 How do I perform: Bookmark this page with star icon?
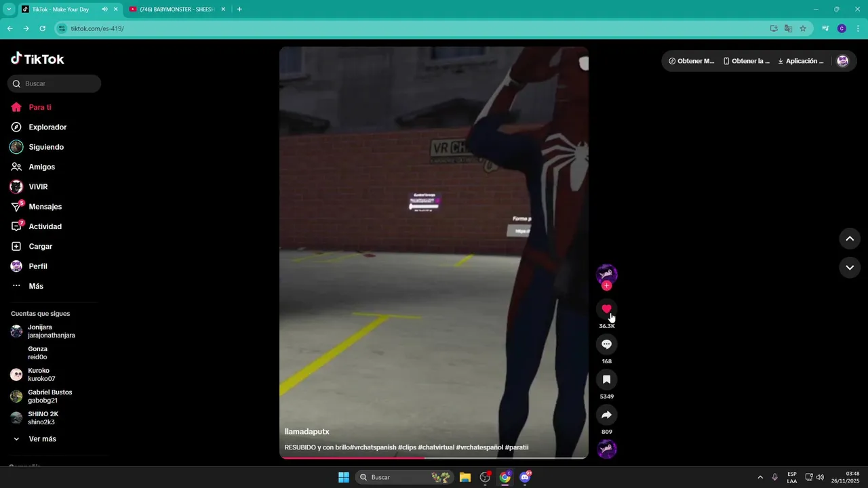coord(803,28)
